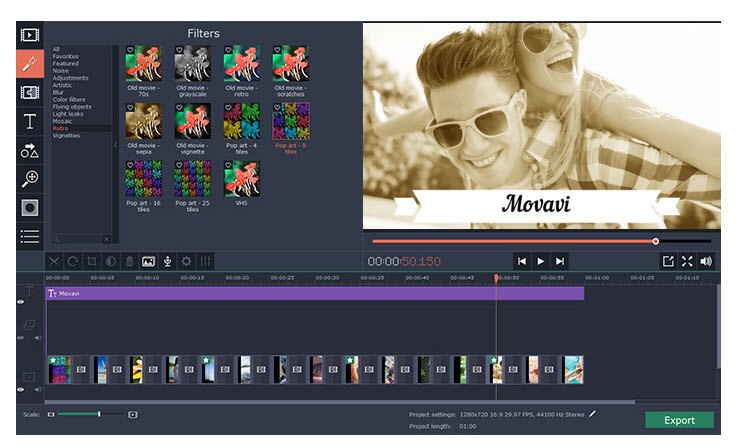The image size is (741, 447).
Task: Mute the main video track speaker
Action: point(37,390)
